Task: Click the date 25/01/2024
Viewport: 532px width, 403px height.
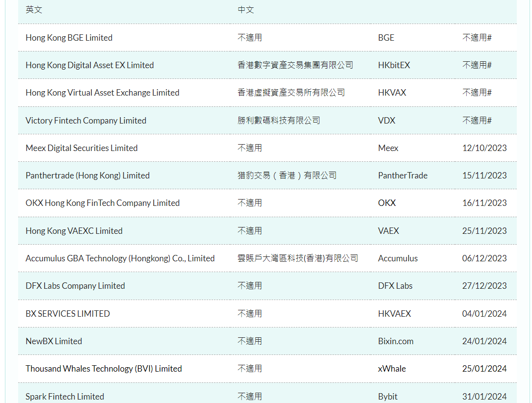Action: coord(484,368)
